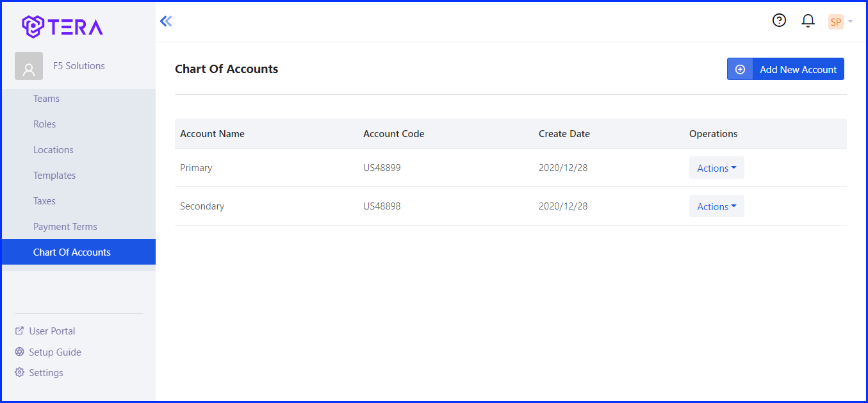Open Actions dropdown for Secondary account
This screenshot has height=403, width=868.
coord(717,206)
